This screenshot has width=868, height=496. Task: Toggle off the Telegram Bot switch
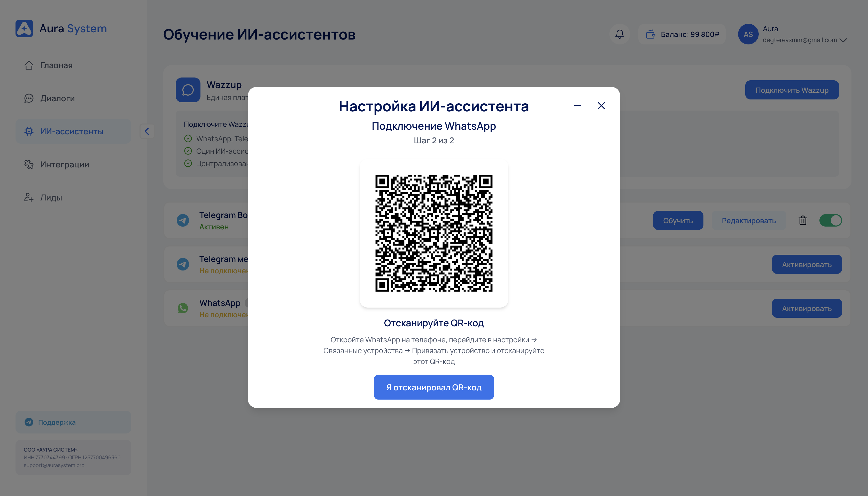[830, 220]
